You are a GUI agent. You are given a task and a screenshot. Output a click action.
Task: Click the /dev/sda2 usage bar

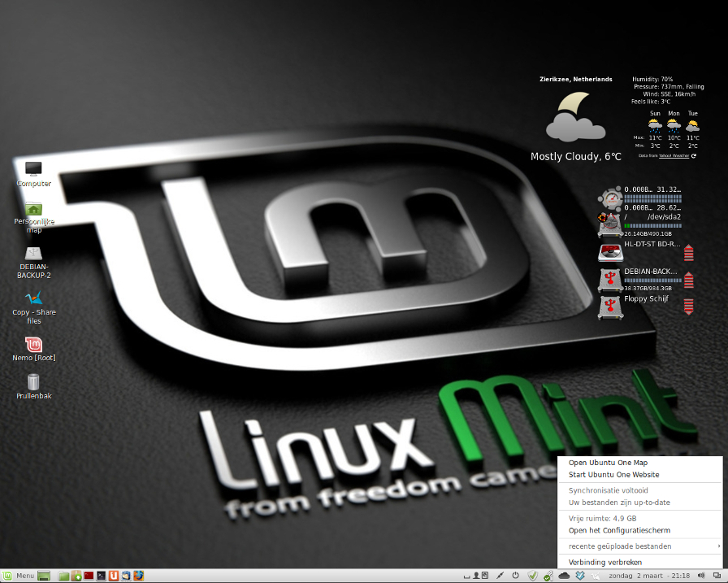pos(652,226)
